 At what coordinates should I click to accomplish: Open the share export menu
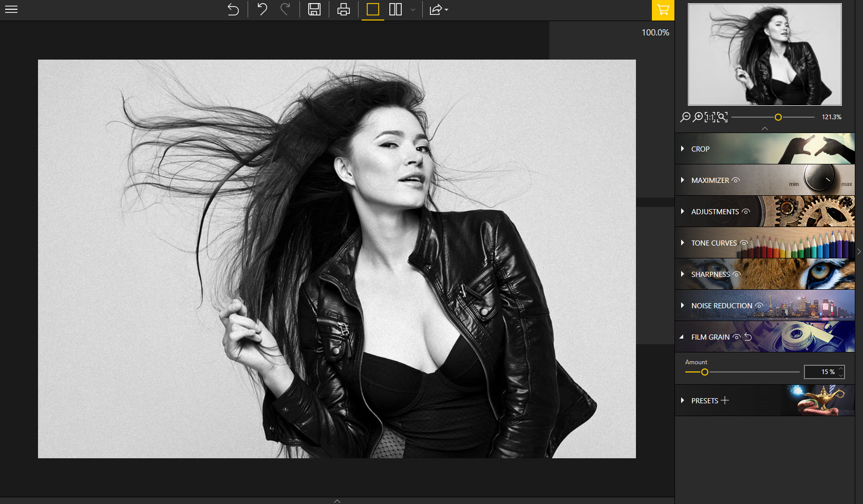(x=438, y=9)
